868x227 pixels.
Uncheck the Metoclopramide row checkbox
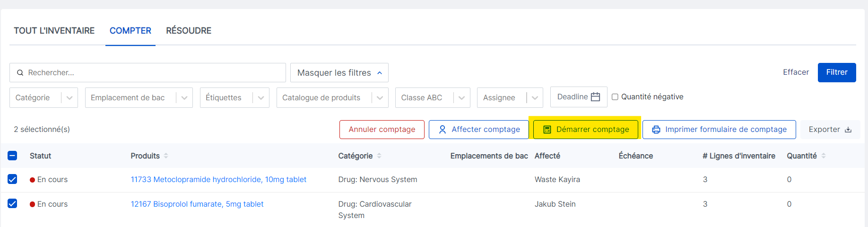click(13, 179)
